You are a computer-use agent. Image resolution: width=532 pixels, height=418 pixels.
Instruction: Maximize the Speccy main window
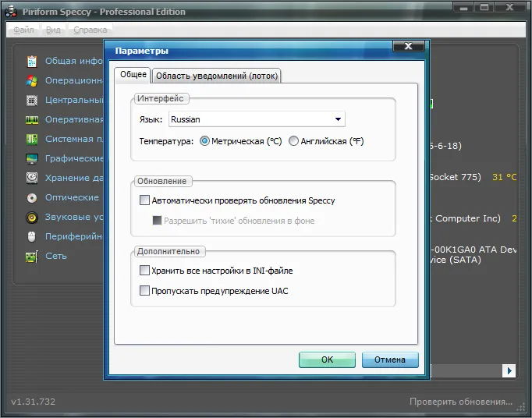[x=484, y=8]
